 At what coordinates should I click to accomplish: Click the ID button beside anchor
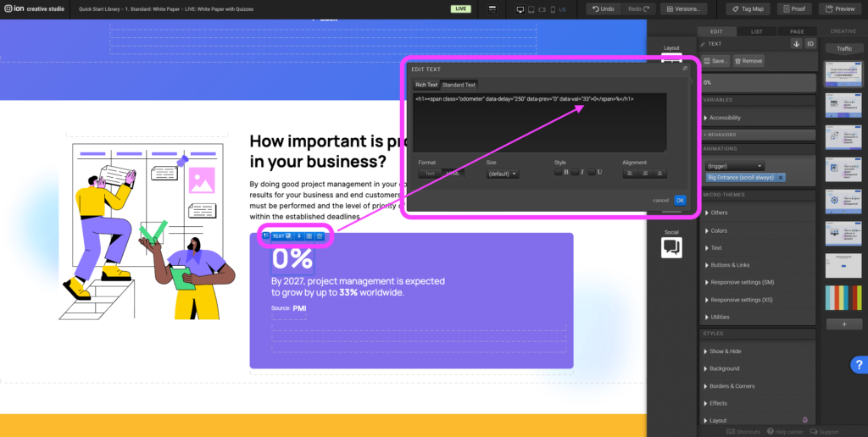810,43
